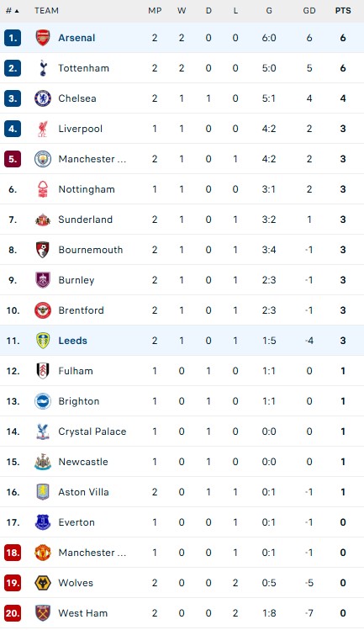The width and height of the screenshot is (364, 630).
Task: Click the Crystal Palace eagle crest
Action: 43,431
